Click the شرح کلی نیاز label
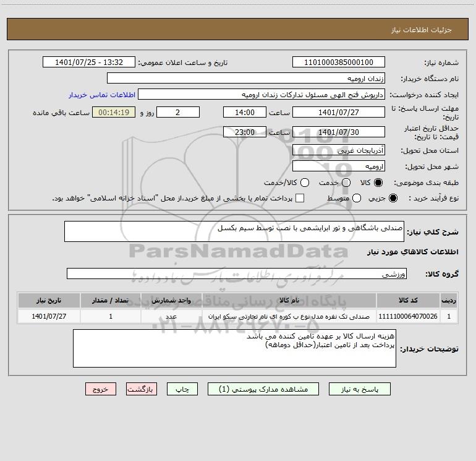476x461 pixels. (433, 232)
